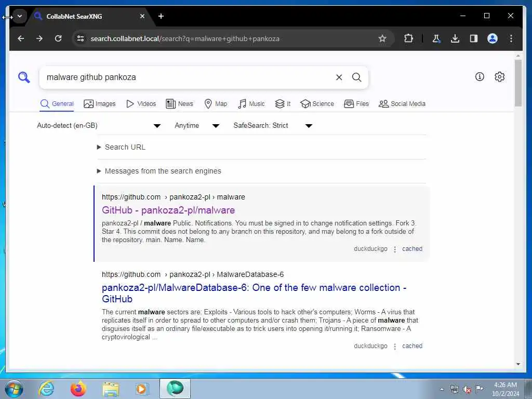The height and width of the screenshot is (399, 532).
Task: Show hidden tray icons arrow
Action: pos(442,390)
